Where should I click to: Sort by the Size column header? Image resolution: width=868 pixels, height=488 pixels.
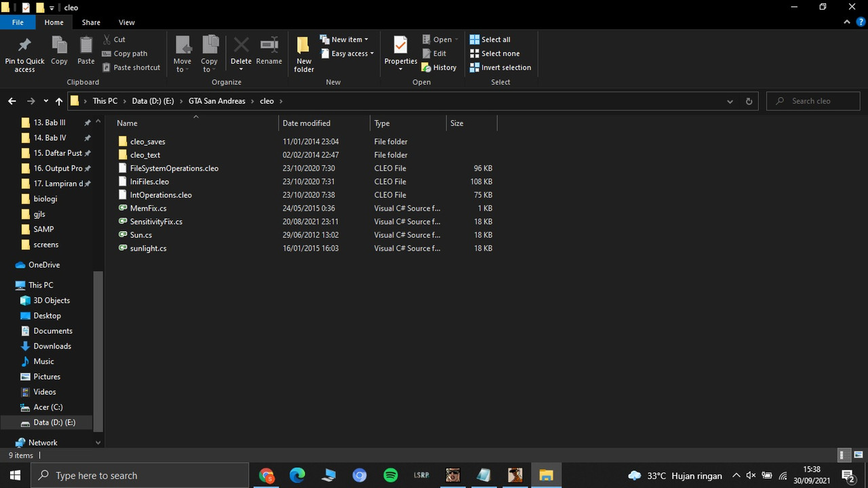tap(471, 123)
